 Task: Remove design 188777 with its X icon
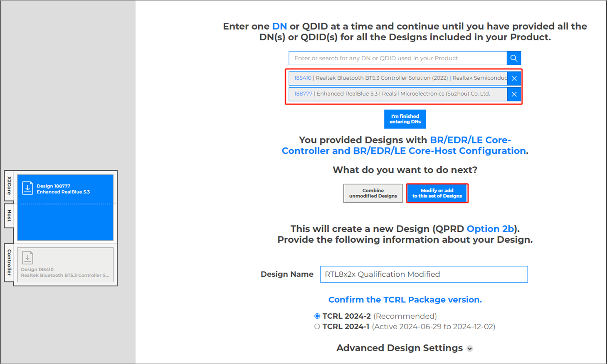(514, 94)
